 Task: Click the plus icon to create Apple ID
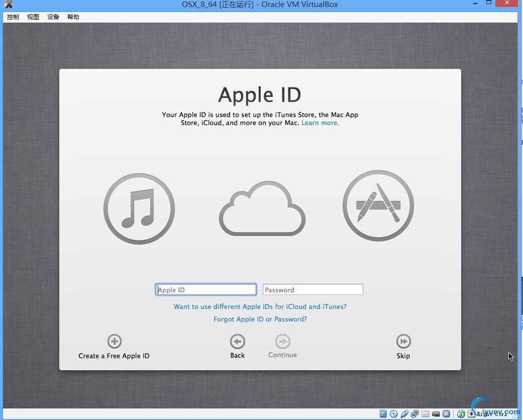tap(114, 342)
